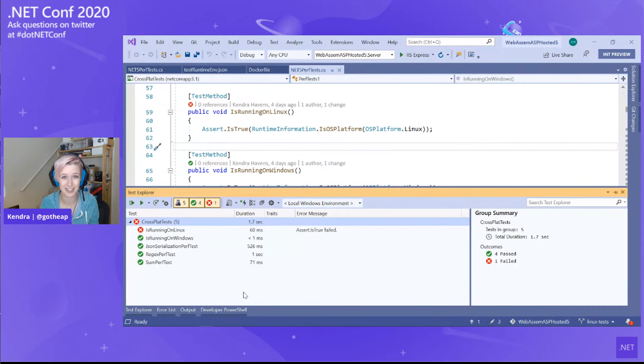Click the Save All toolbar icon
The height and width of the screenshot is (364, 644).
click(x=197, y=55)
